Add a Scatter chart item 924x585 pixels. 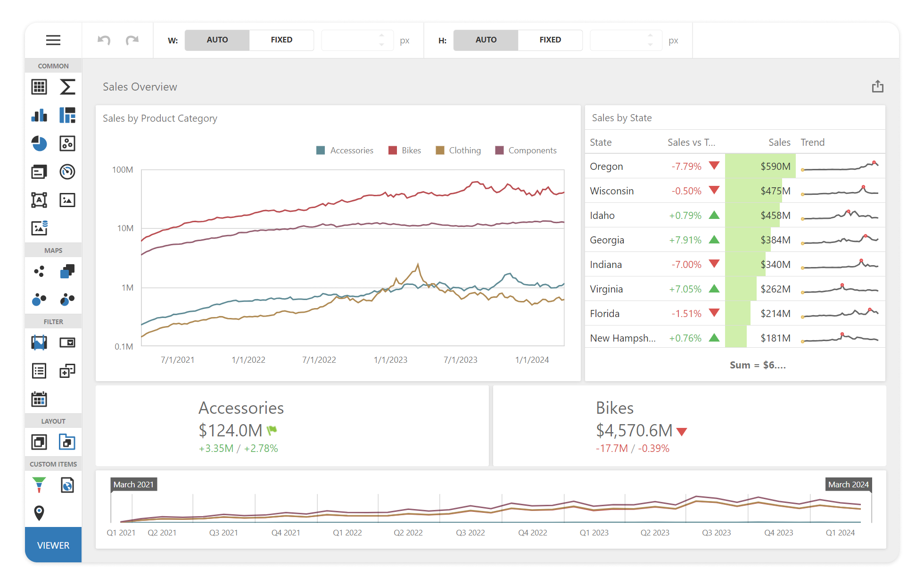[x=67, y=143]
